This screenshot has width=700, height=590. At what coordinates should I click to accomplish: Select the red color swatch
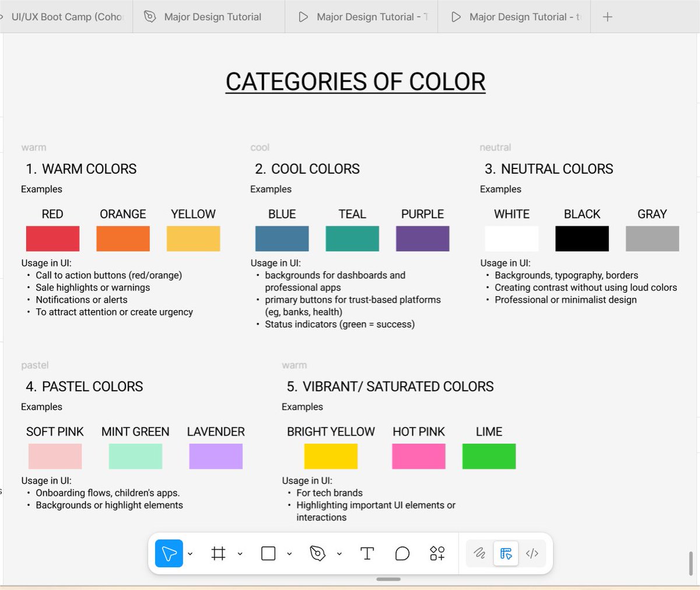pyautogui.click(x=52, y=238)
